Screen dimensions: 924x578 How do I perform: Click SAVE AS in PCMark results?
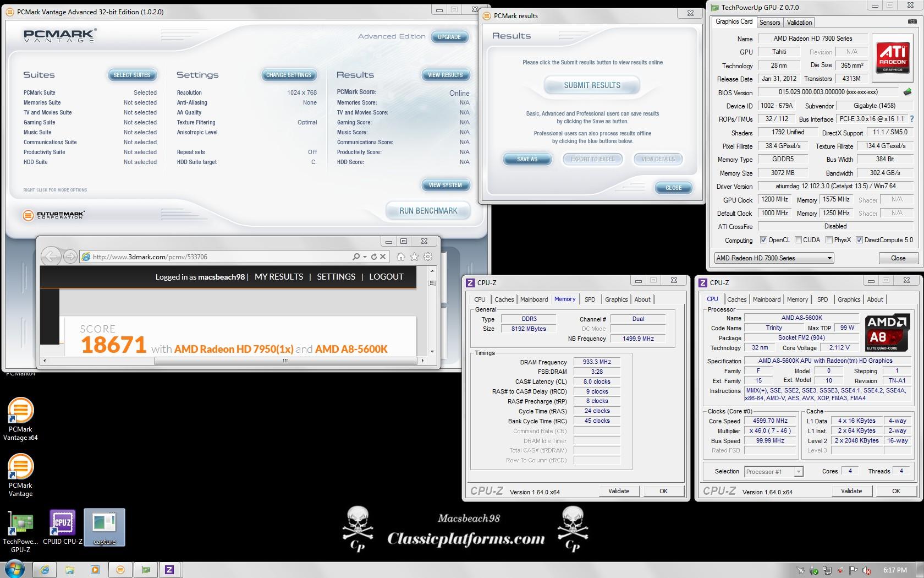coord(527,159)
